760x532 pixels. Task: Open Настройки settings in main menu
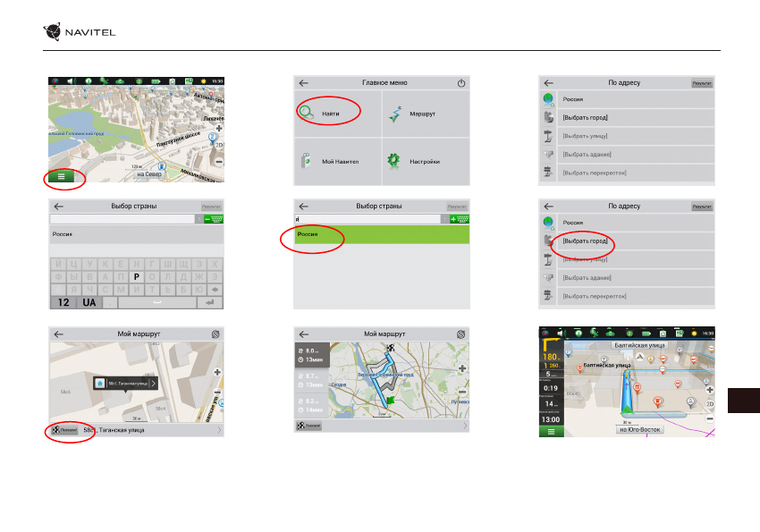coord(426,162)
